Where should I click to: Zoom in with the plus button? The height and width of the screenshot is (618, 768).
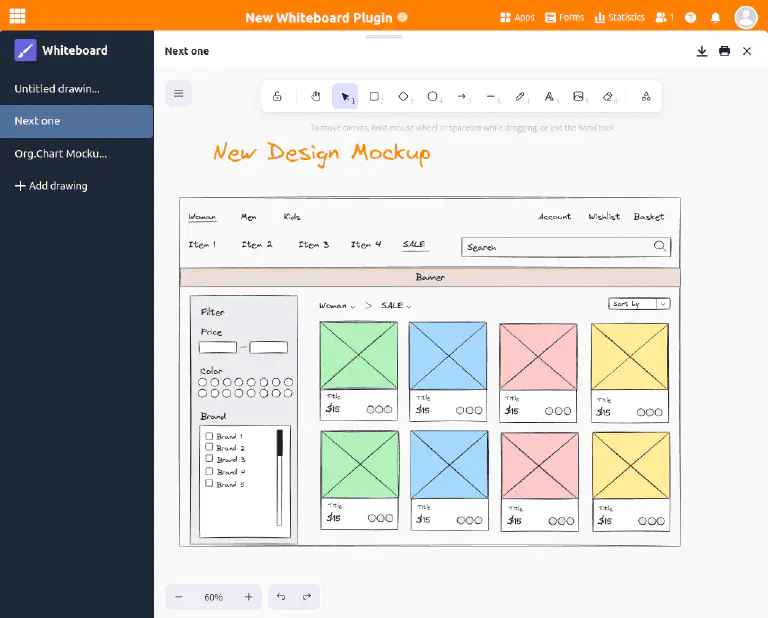click(248, 597)
